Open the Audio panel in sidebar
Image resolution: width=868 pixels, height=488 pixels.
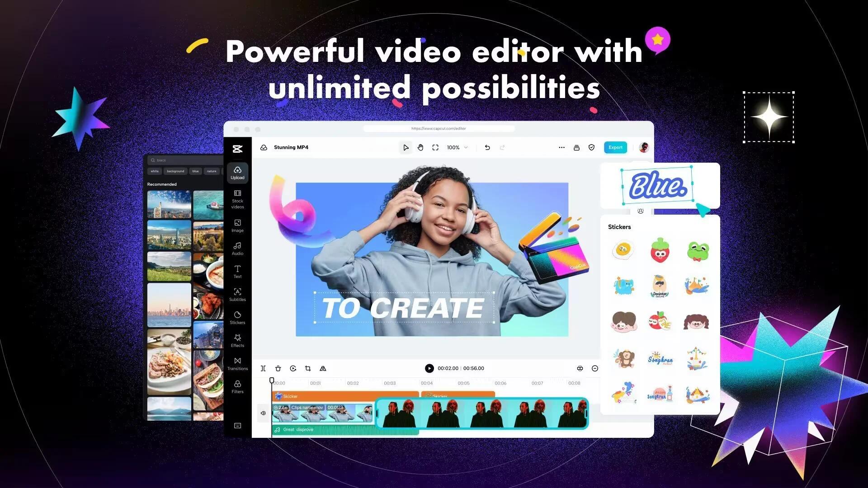(237, 249)
